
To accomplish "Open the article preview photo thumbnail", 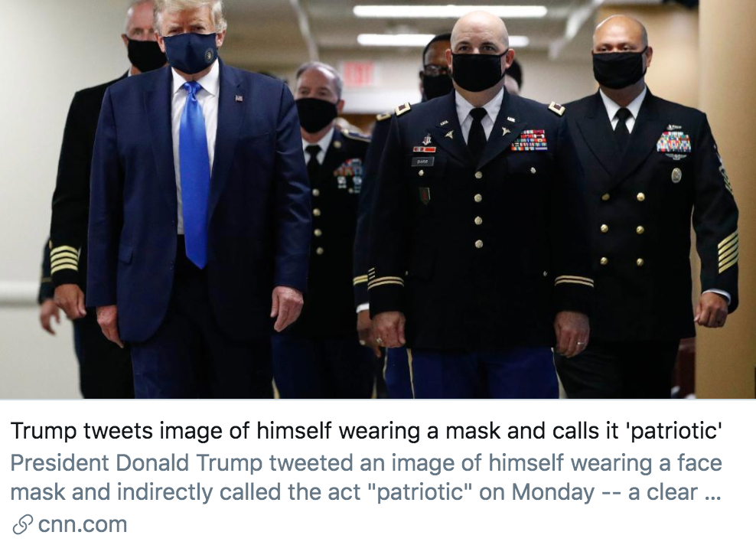I will 378,199.
